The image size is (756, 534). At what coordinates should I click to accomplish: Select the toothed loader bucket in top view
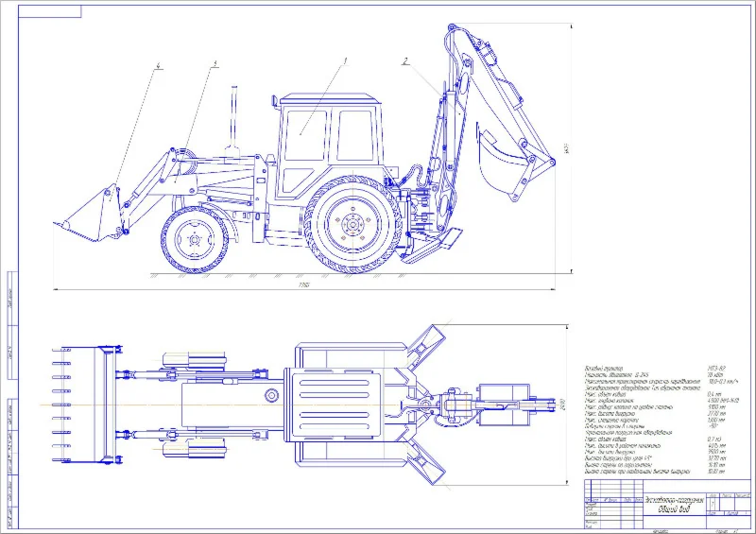click(x=86, y=405)
